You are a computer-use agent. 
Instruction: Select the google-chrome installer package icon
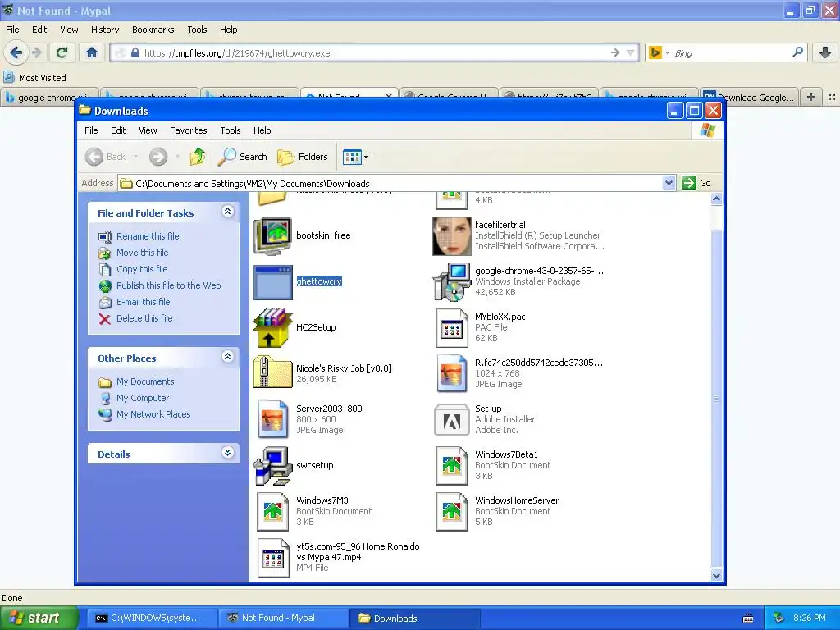coord(452,282)
